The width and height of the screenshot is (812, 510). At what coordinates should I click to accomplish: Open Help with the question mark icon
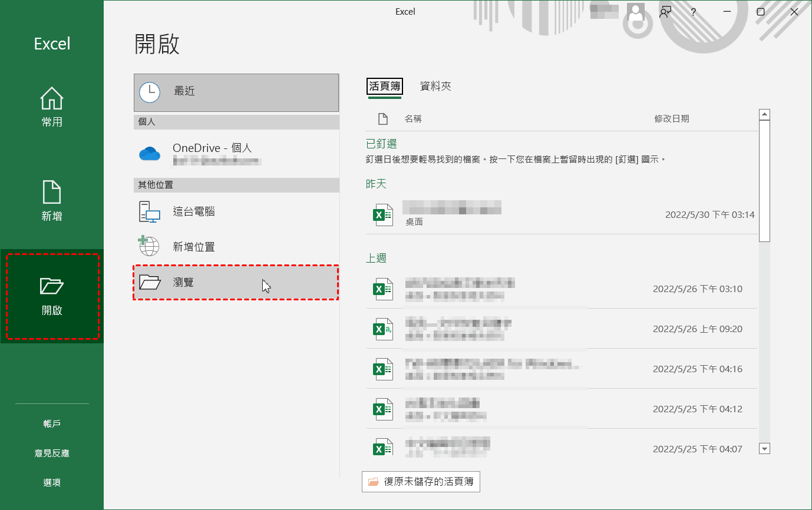click(694, 12)
